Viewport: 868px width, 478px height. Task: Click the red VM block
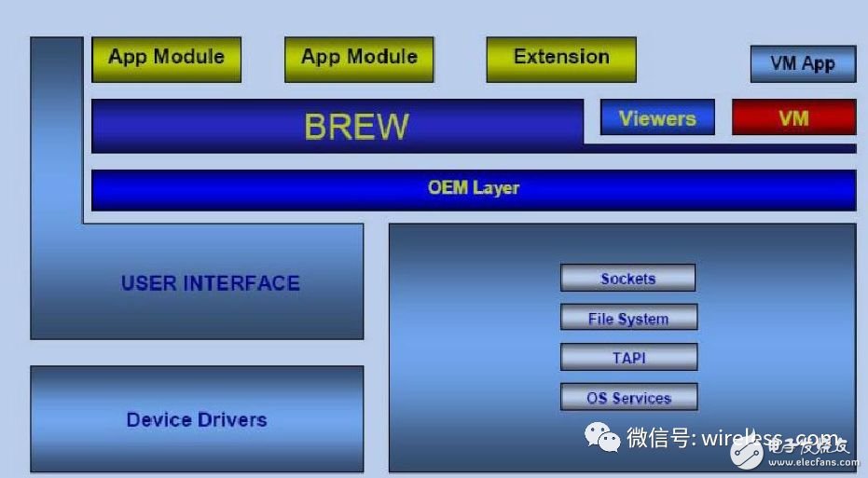(x=793, y=117)
